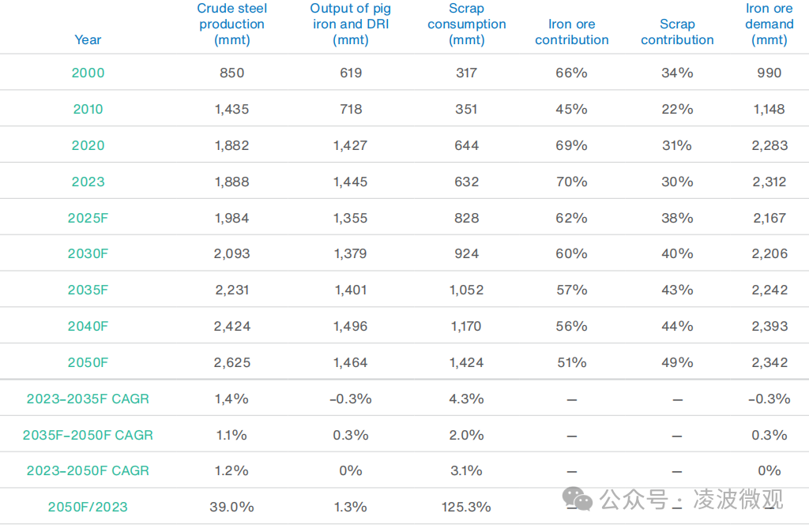The image size is (809, 532).
Task: Click the "2035F–2050F CAGR" row label
Action: [88, 435]
